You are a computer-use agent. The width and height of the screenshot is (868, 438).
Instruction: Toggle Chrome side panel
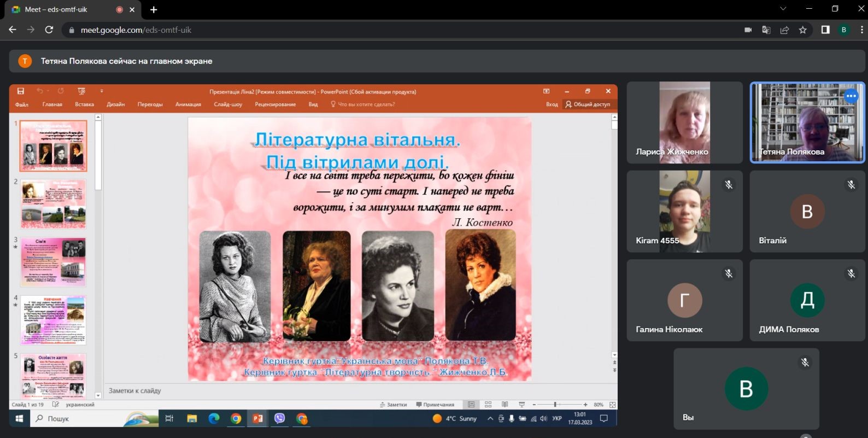825,30
